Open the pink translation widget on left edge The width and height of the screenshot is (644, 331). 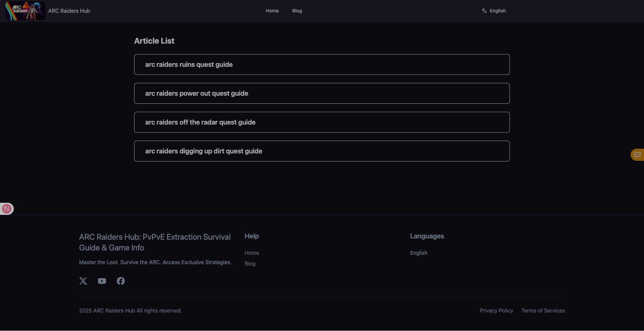click(6, 208)
